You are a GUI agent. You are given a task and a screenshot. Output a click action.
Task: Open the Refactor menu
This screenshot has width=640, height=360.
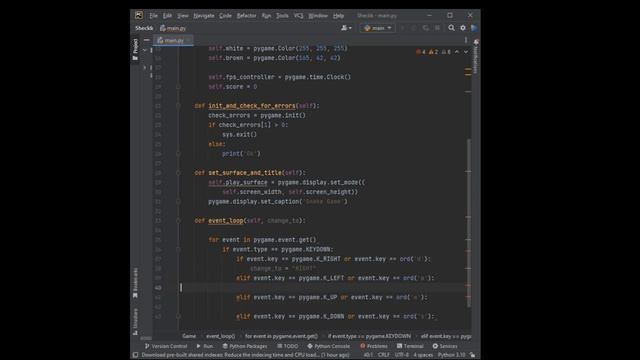247,16
